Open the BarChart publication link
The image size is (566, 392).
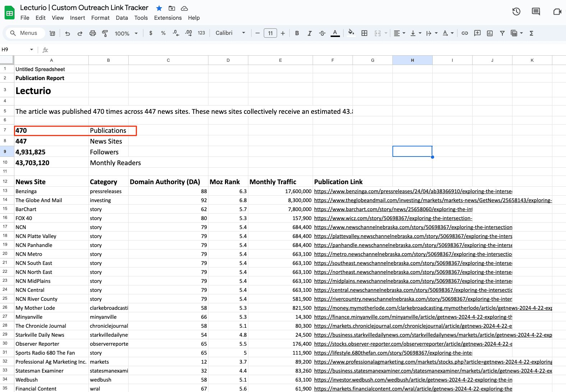[x=393, y=209]
